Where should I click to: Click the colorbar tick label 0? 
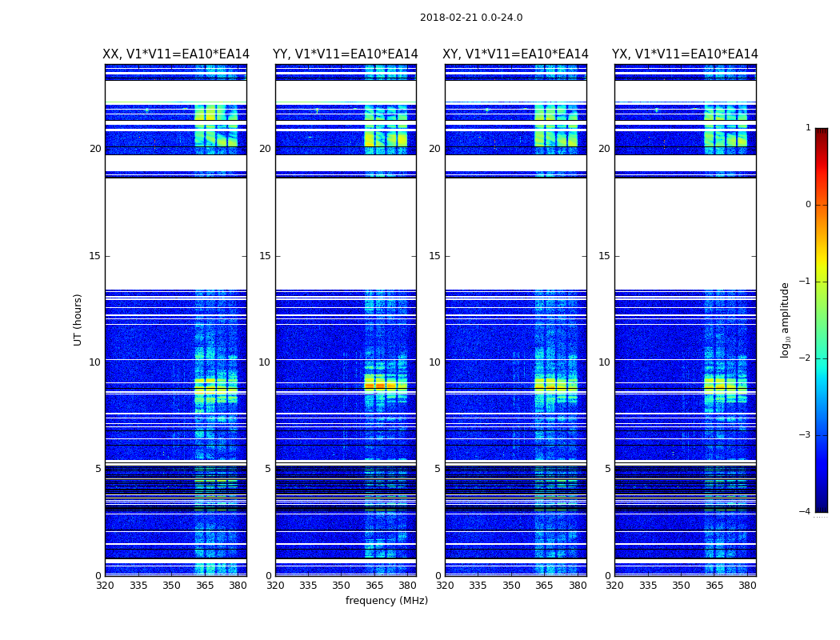pos(807,205)
